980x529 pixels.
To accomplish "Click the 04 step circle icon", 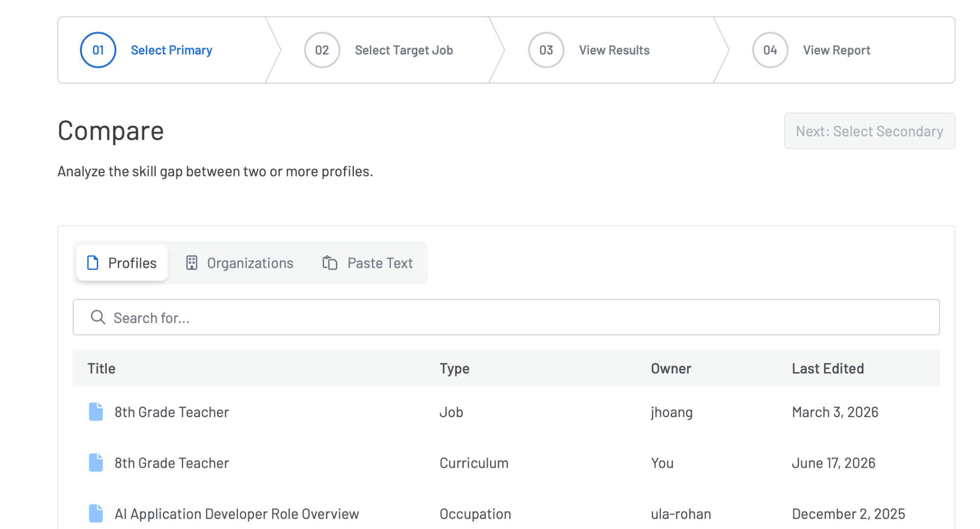I will click(770, 50).
